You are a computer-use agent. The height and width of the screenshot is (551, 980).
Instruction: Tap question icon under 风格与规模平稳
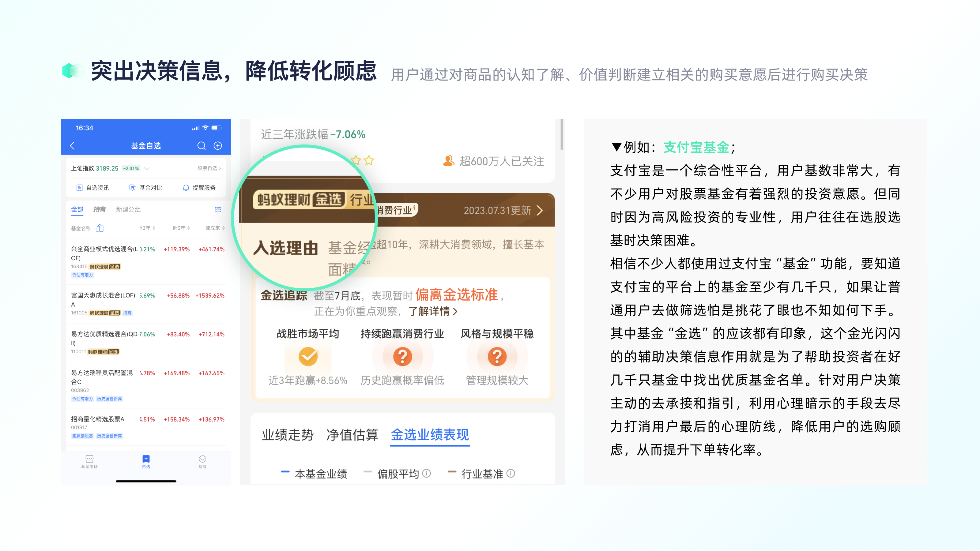coord(497,356)
